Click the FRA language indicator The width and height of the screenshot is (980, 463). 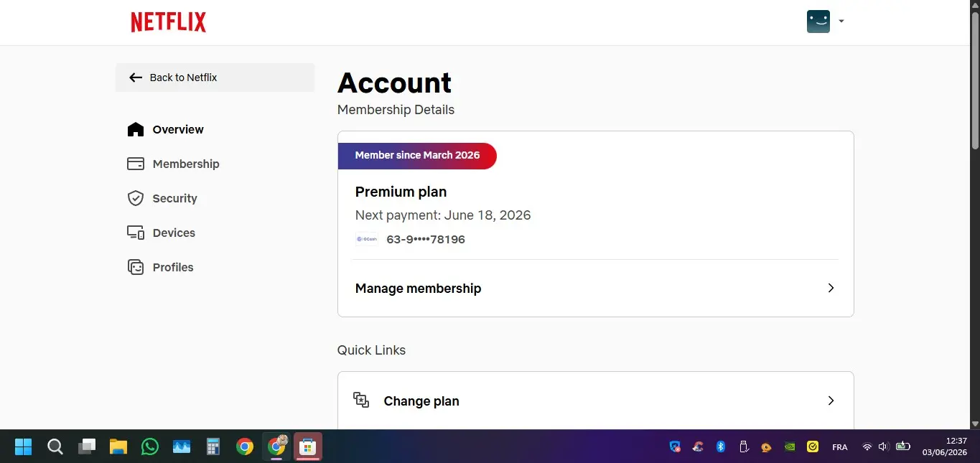pos(839,447)
